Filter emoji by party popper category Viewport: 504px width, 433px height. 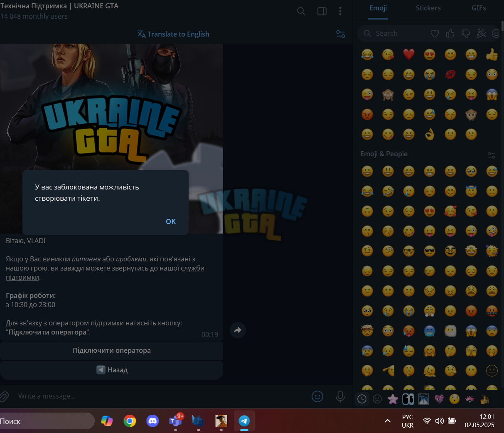pos(481,34)
